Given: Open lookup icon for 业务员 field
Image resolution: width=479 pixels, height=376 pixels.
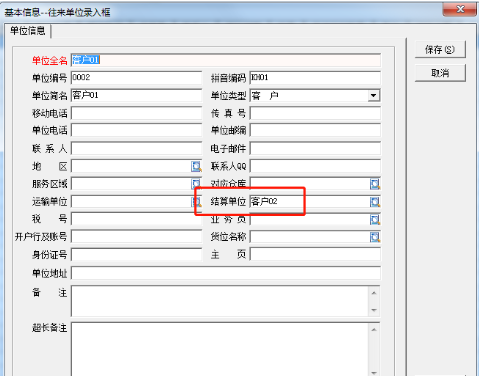Looking at the screenshot, I should (x=375, y=219).
